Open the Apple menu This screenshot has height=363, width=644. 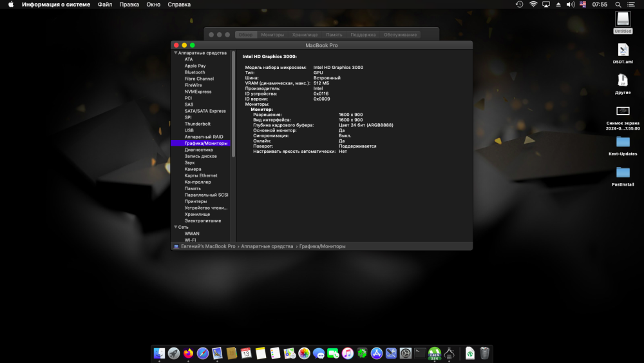point(11,5)
